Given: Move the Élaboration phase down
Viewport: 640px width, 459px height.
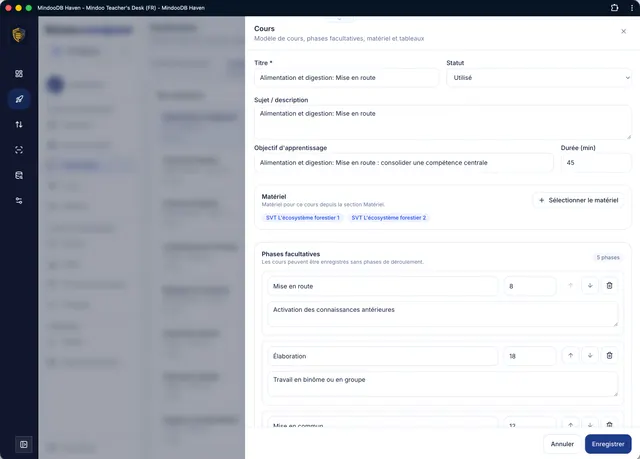Looking at the screenshot, I should pos(590,355).
